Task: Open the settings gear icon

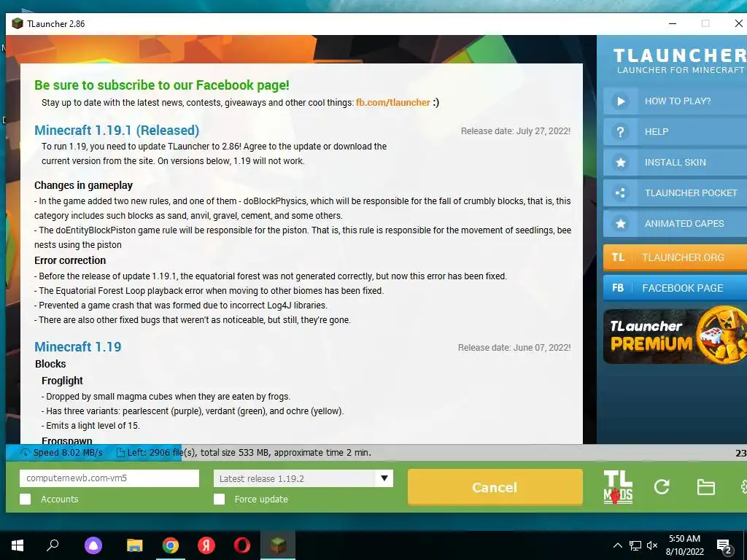Action: click(743, 486)
